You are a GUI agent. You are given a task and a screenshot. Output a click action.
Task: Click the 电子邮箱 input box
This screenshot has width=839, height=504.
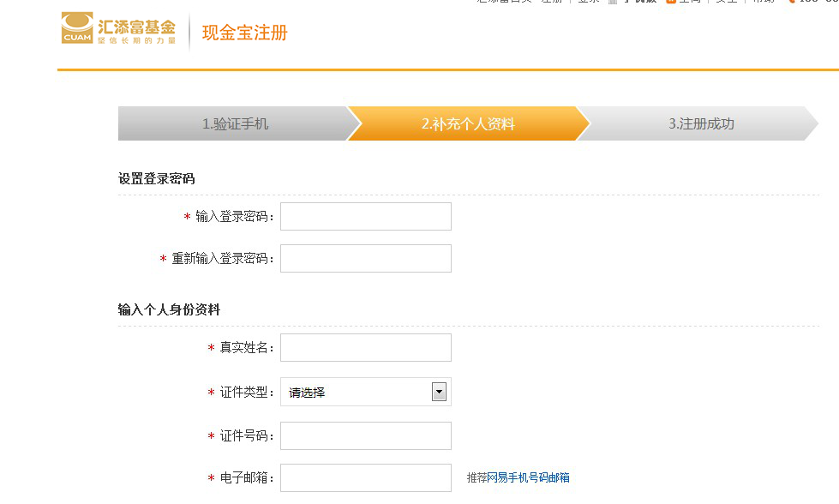point(365,478)
